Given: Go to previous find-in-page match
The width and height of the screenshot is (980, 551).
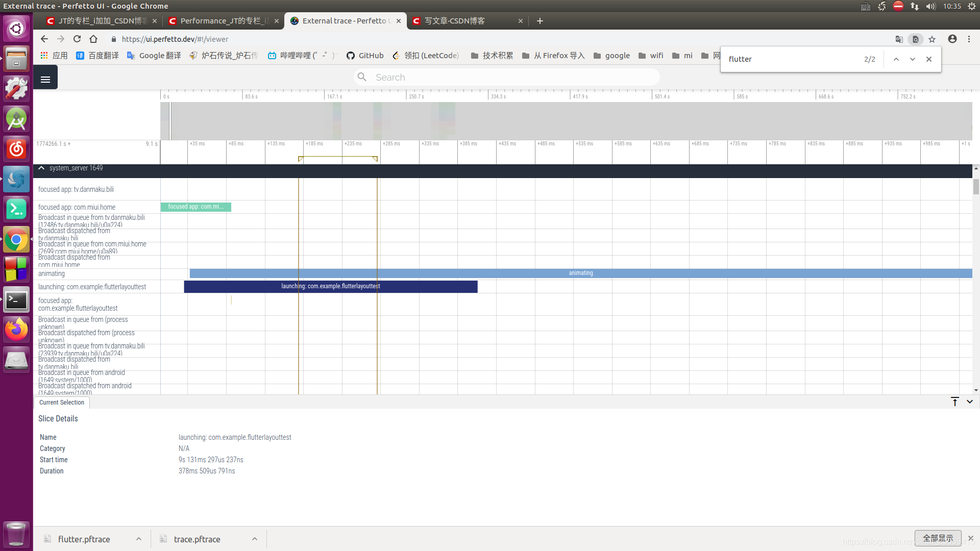Looking at the screenshot, I should tap(896, 59).
